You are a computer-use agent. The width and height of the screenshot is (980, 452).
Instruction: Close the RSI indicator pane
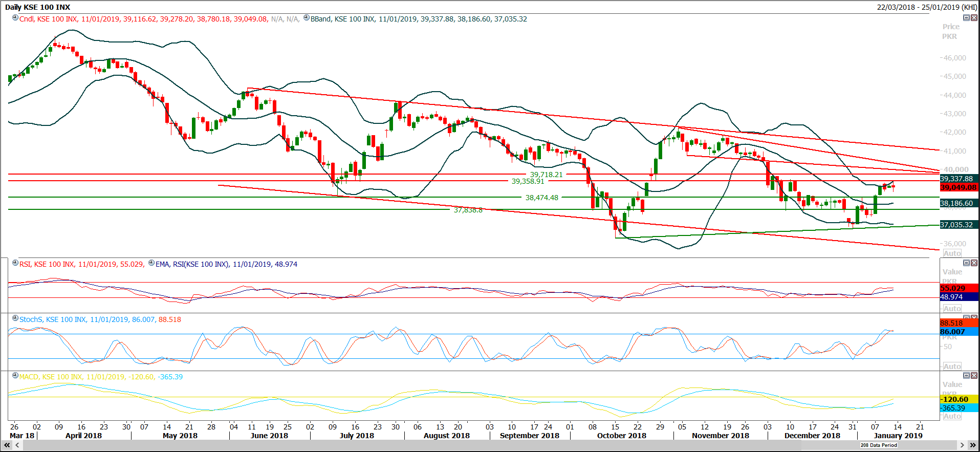tap(974, 263)
